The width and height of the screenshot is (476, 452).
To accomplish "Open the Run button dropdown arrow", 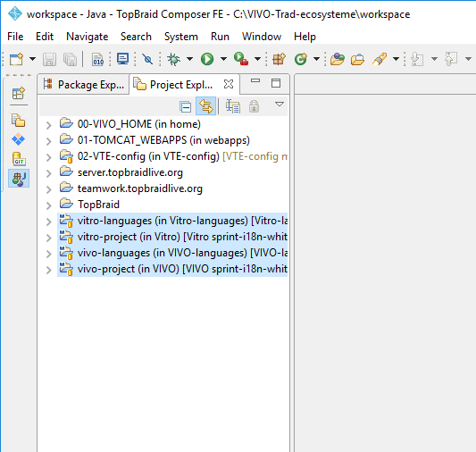I will 223,59.
